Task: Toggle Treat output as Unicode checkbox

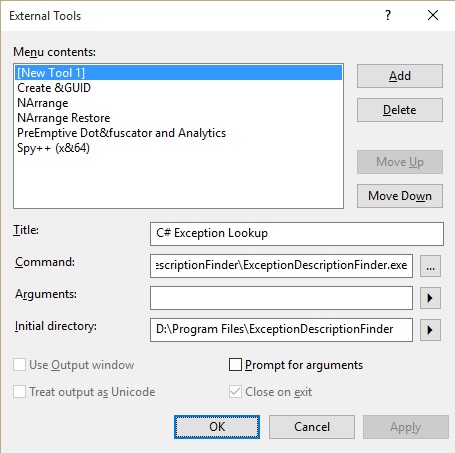Action: pyautogui.click(x=19, y=391)
